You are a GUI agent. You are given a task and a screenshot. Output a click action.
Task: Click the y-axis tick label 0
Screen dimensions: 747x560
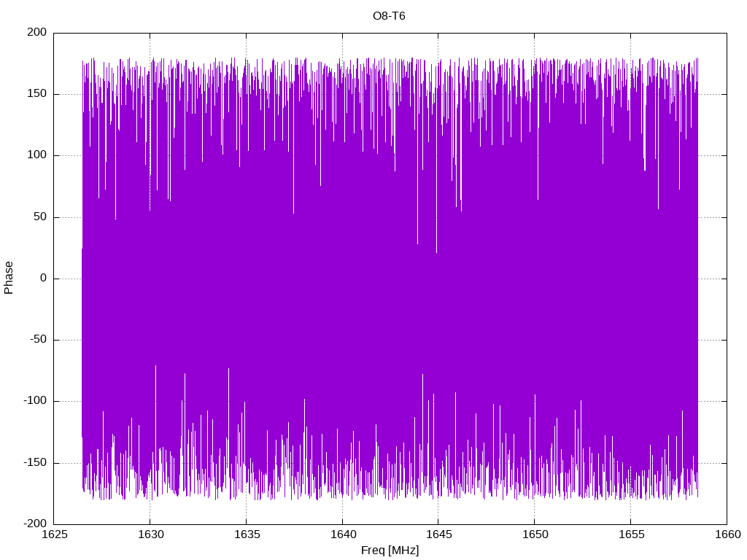coord(44,279)
